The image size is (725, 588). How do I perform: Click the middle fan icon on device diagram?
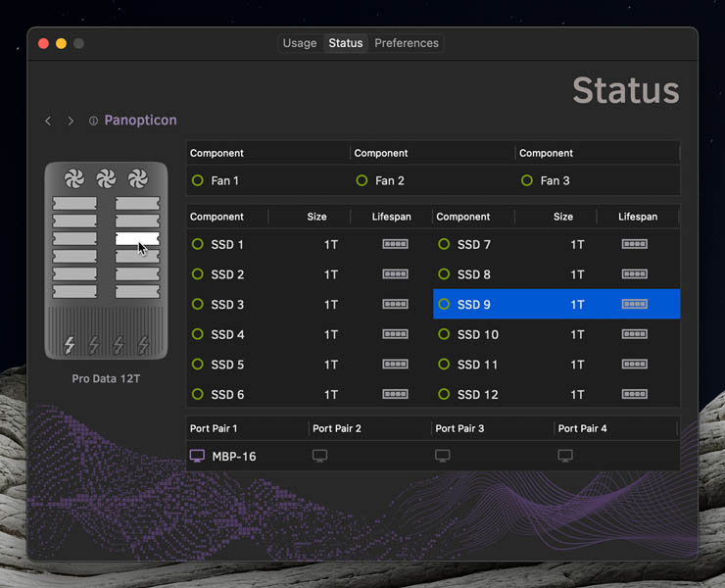(x=106, y=178)
